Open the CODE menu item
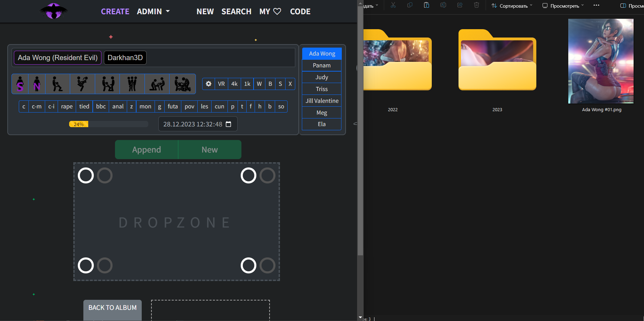 click(300, 11)
